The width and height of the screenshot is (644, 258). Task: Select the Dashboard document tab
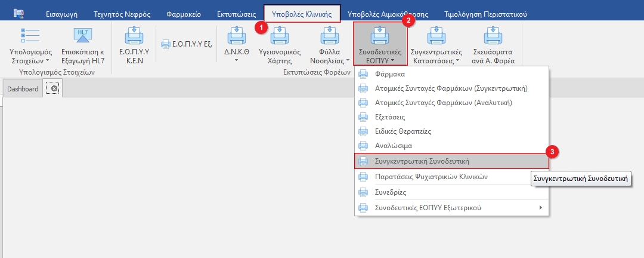23,89
